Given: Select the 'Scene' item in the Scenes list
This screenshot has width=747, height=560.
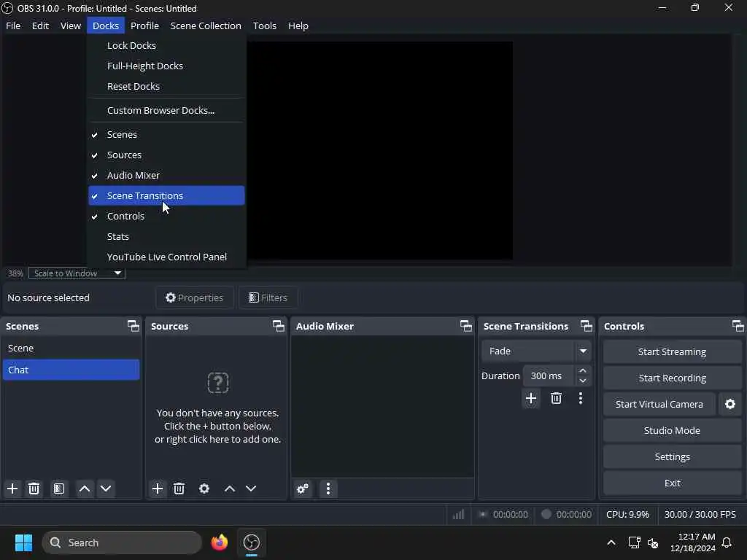Looking at the screenshot, I should point(71,348).
